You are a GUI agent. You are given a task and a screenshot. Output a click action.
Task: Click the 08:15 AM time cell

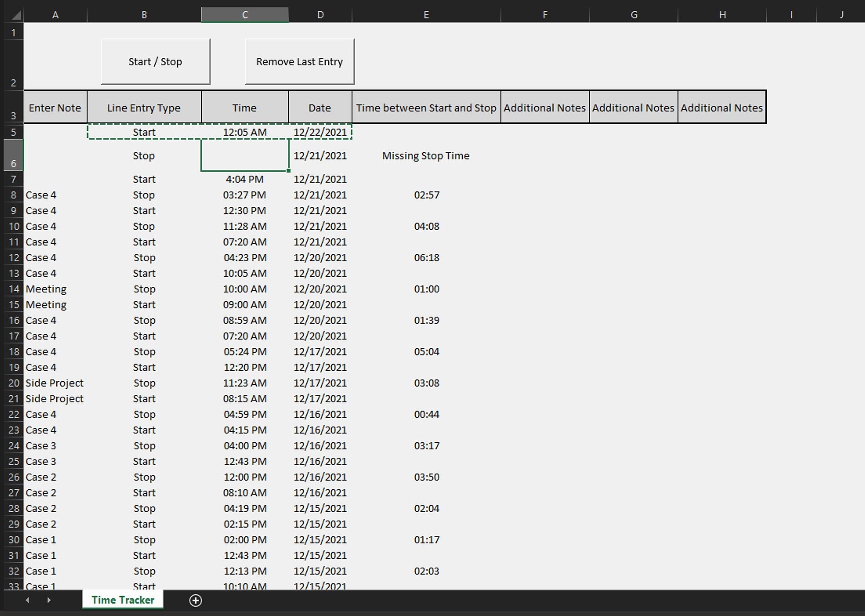coord(245,398)
